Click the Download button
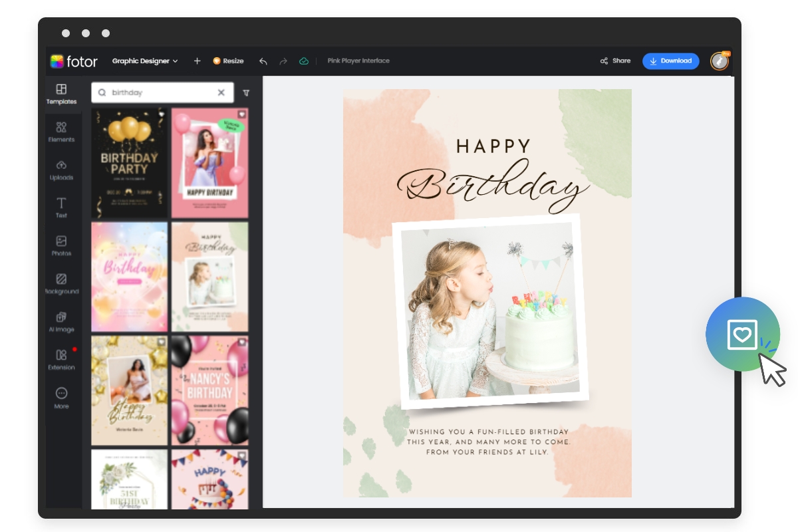Image resolution: width=798 pixels, height=532 pixels. click(x=671, y=61)
